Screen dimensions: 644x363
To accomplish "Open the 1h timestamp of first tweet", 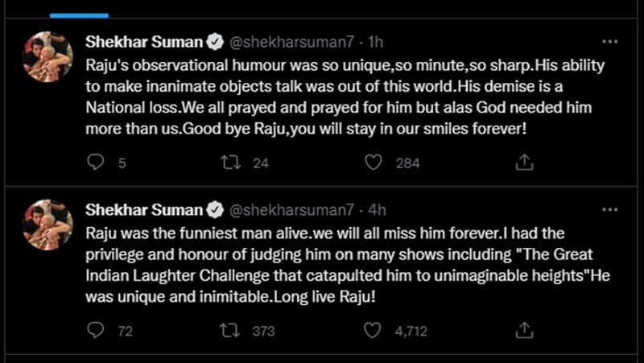I will pyautogui.click(x=376, y=41).
